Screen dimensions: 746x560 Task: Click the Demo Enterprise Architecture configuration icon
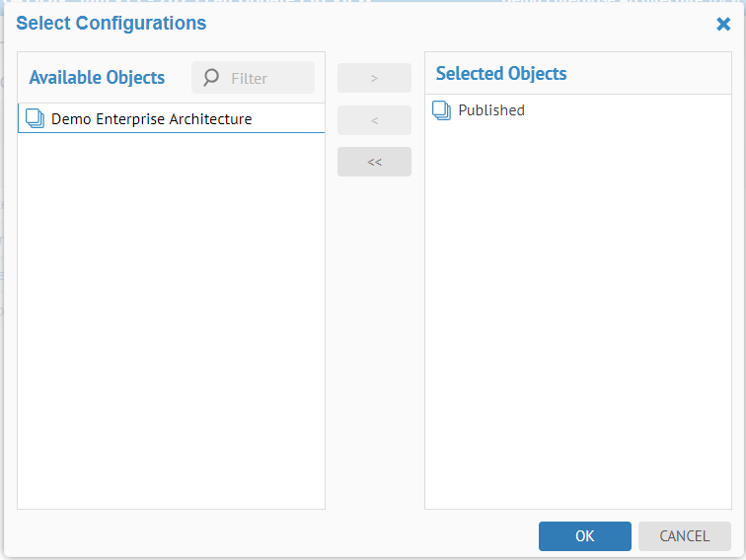pyautogui.click(x=36, y=119)
